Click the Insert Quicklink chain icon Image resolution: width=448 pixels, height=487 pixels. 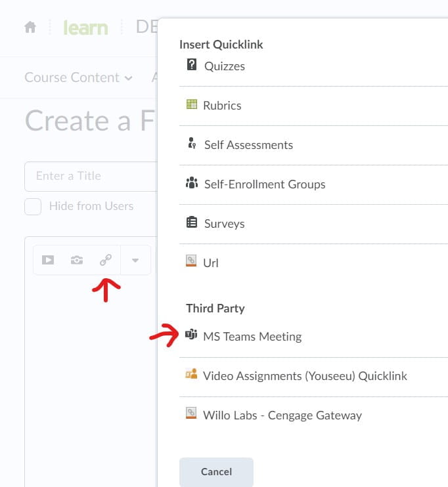tap(106, 260)
